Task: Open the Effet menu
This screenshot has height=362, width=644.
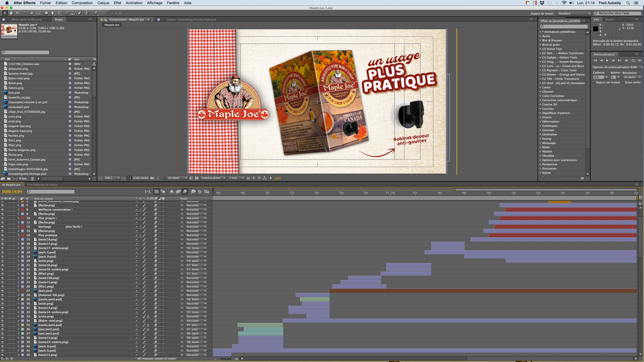Action: [x=117, y=3]
